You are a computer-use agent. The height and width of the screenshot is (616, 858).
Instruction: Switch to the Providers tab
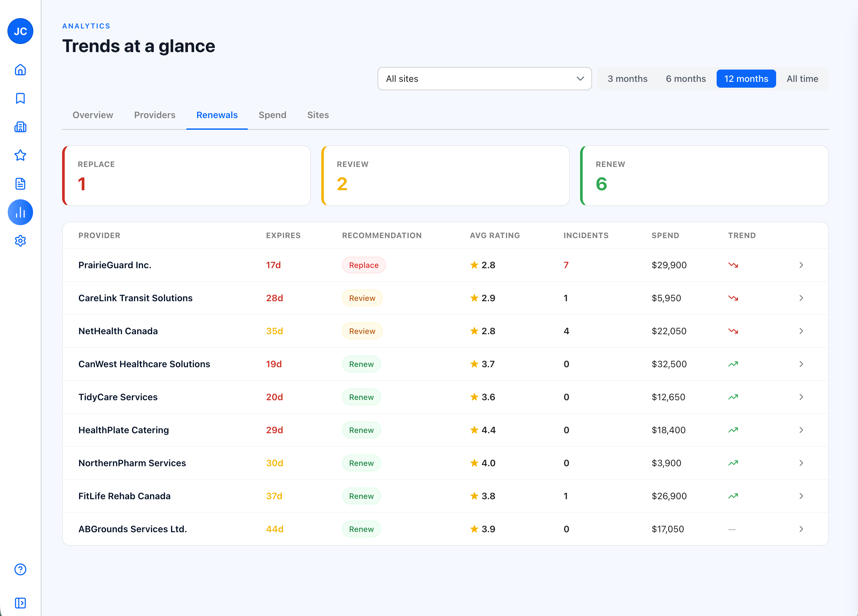click(x=155, y=115)
